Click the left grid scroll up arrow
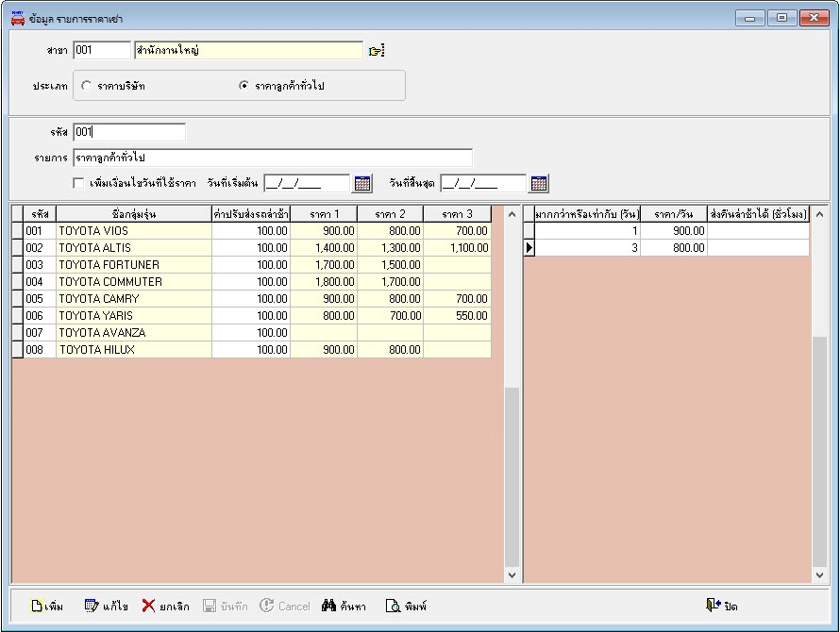 coord(512,214)
